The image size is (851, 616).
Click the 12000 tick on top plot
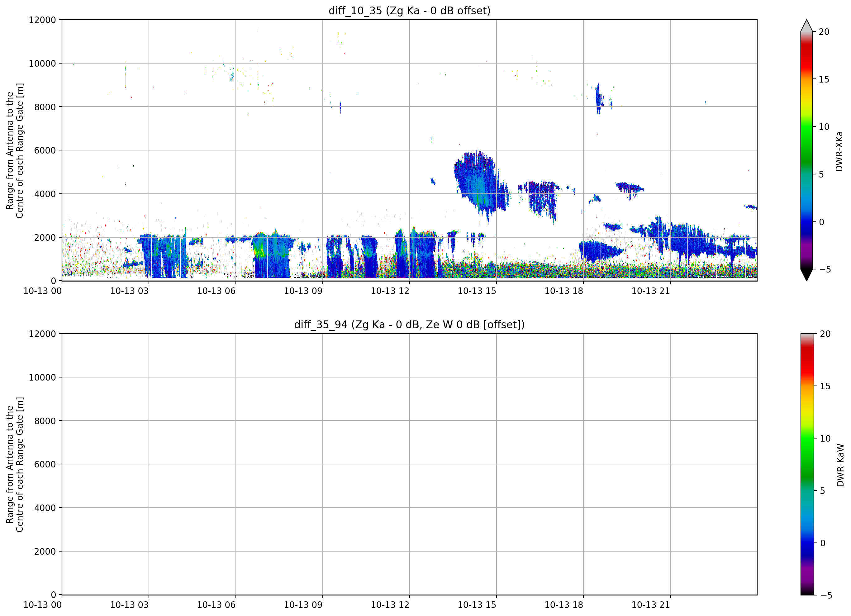pyautogui.click(x=42, y=20)
